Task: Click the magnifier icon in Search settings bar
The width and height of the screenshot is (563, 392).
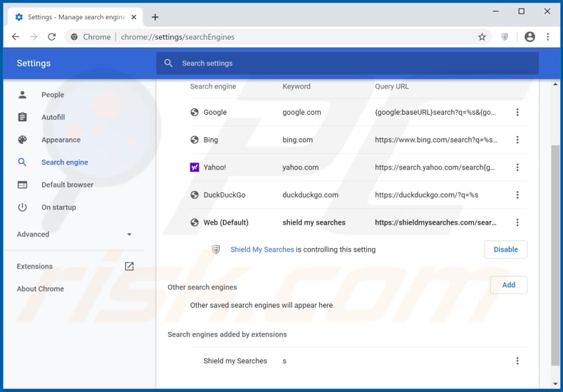Action: pos(168,63)
